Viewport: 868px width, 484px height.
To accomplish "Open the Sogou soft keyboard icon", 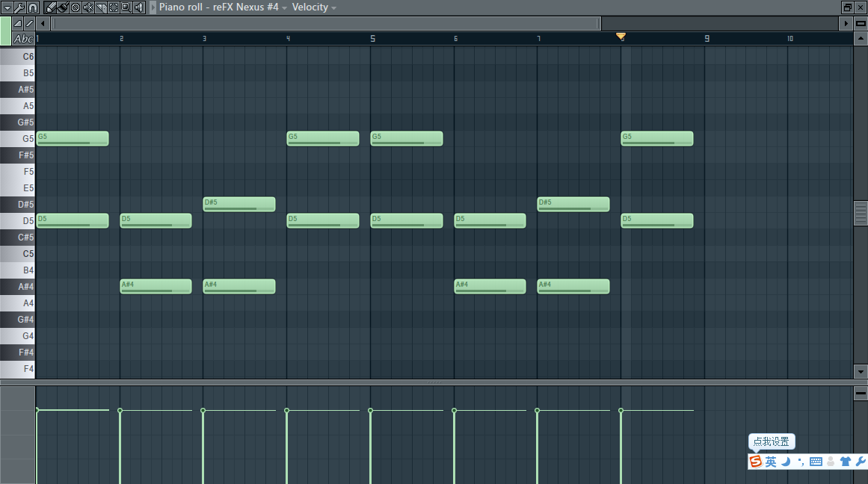I will pos(816,462).
